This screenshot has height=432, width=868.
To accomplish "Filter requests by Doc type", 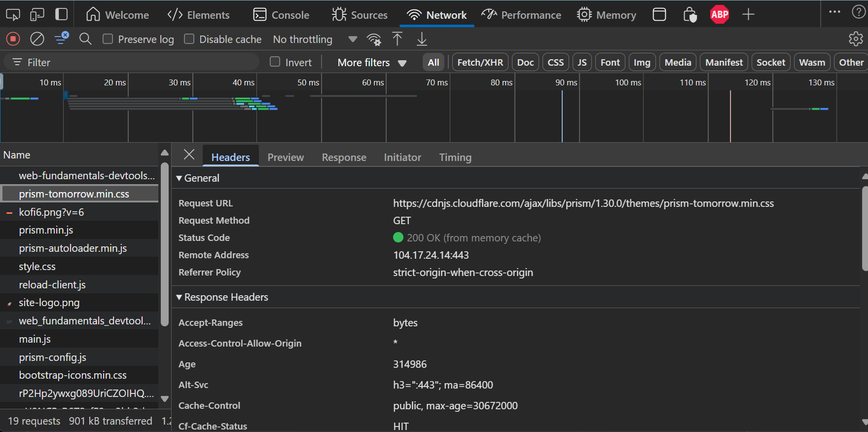I will 525,62.
